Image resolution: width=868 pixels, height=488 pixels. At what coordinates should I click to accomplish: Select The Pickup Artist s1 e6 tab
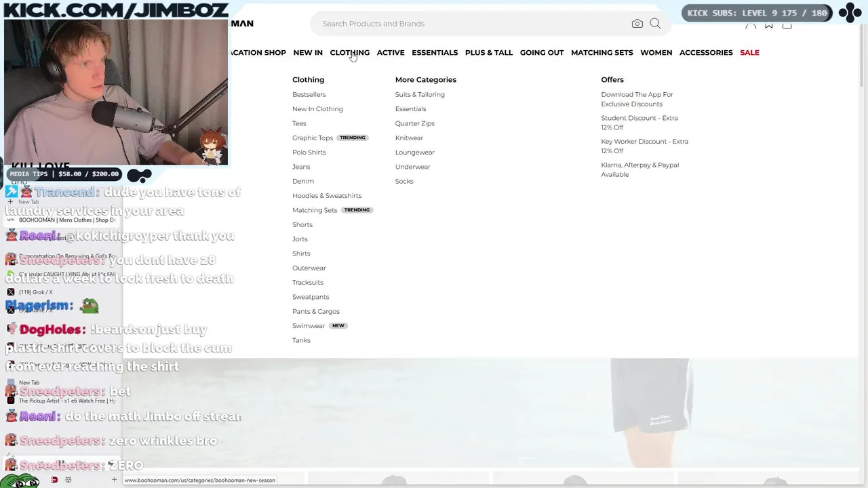[62, 401]
